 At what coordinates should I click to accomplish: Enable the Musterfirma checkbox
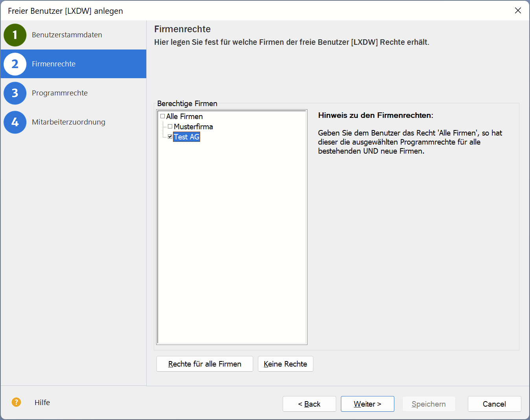coord(170,127)
